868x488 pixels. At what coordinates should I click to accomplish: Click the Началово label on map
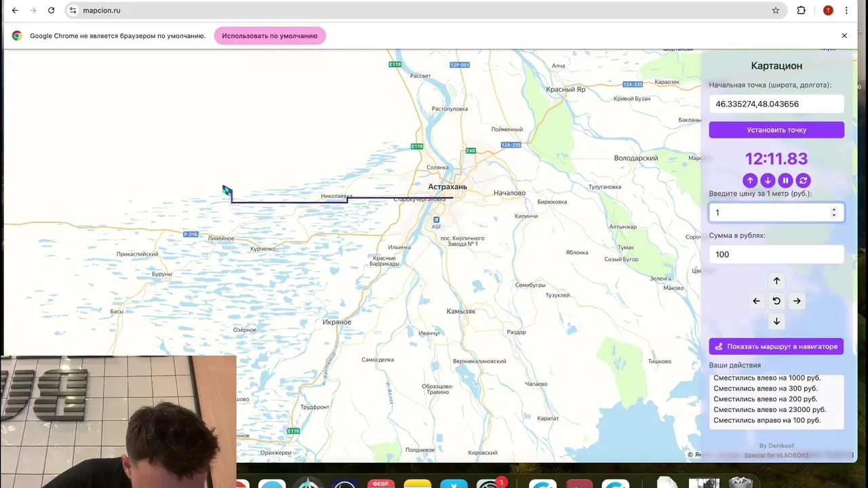[x=509, y=192]
